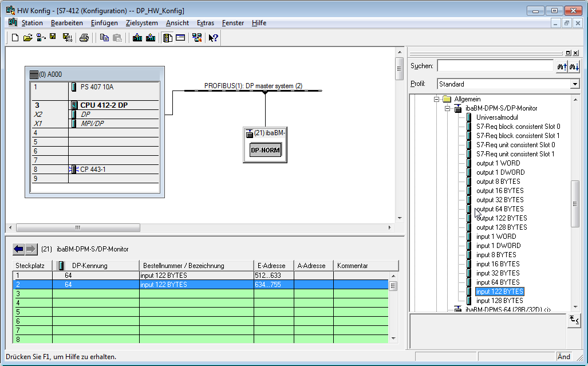The height and width of the screenshot is (366, 588).
Task: Open Configure Network from the toolbar
Action: pyautogui.click(x=197, y=38)
